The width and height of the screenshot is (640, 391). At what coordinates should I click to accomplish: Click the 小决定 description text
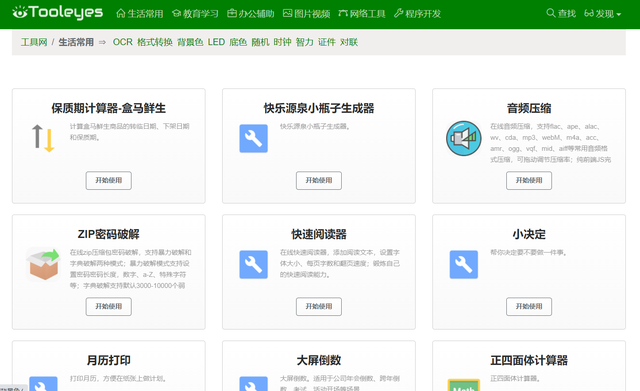coord(529,253)
